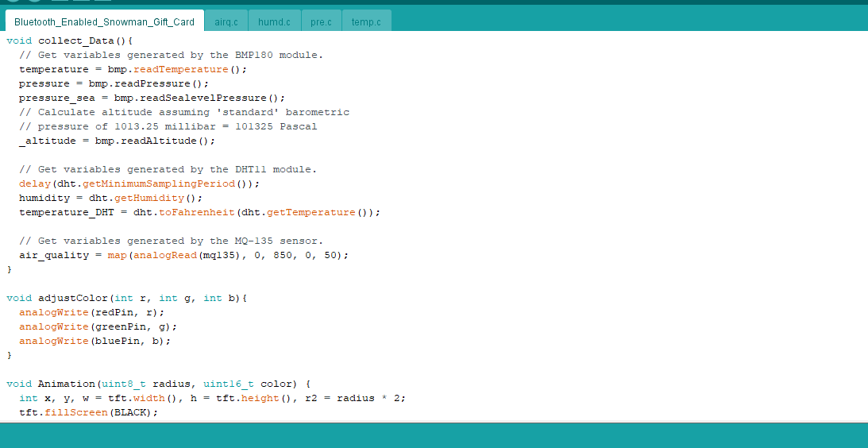Place cursor on _altitude assignment line
Screen dimensions: 868x448
tap(117, 141)
